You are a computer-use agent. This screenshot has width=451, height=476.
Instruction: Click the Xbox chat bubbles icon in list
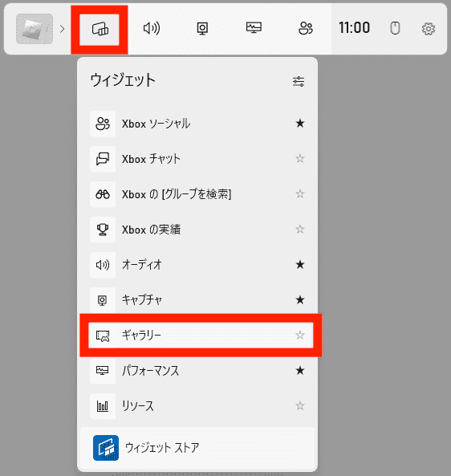point(103,159)
